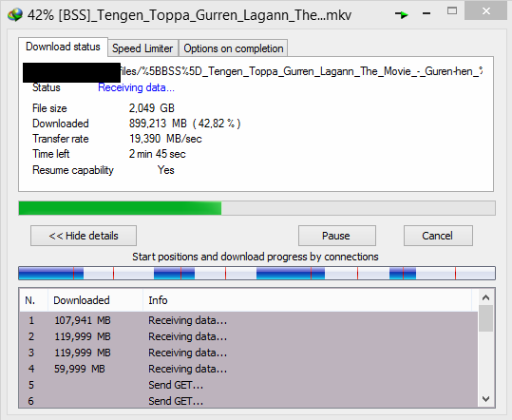Click the IDM globe icon in title bar
Viewport: 512px width, 420px height.
coord(15,14)
